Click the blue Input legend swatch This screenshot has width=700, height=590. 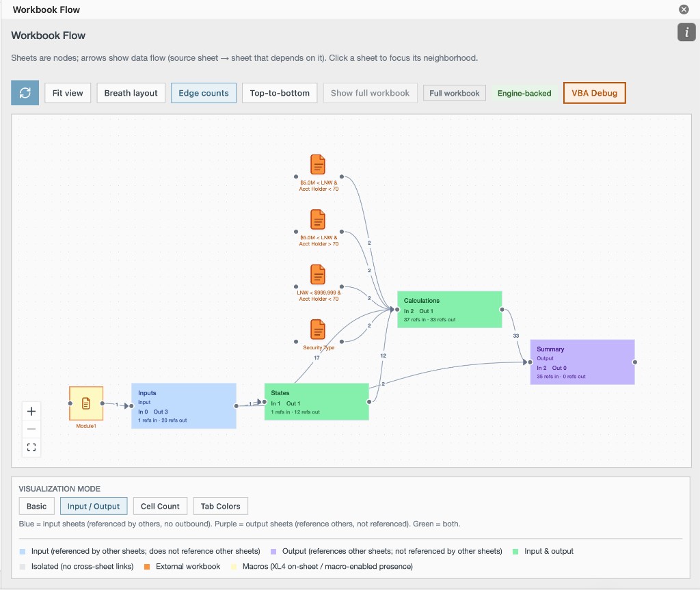point(23,552)
